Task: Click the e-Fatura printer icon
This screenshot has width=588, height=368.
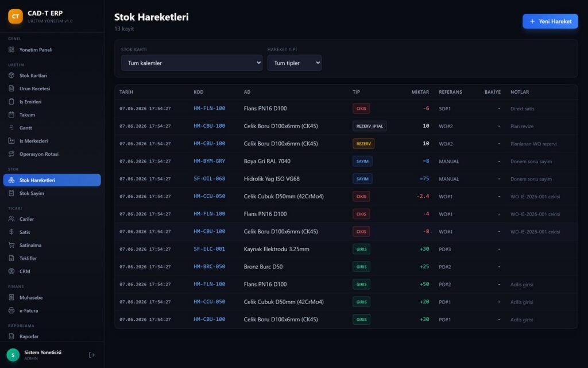Action: click(11, 310)
